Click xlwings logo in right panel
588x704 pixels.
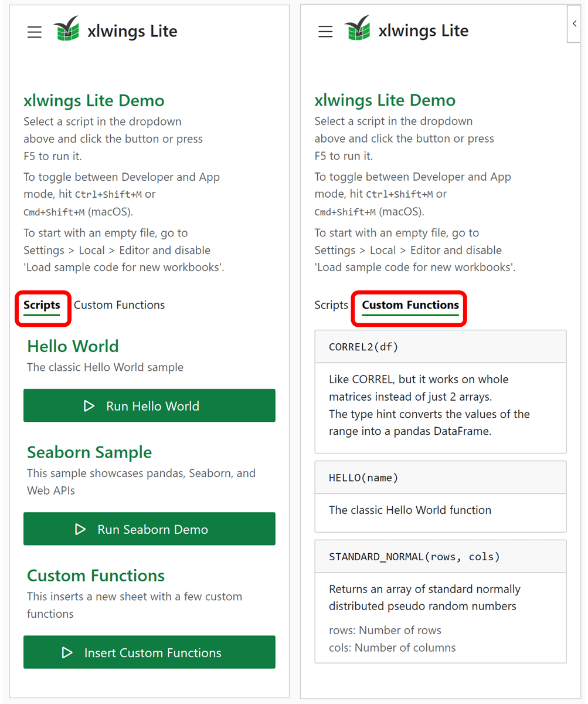pyautogui.click(x=357, y=28)
